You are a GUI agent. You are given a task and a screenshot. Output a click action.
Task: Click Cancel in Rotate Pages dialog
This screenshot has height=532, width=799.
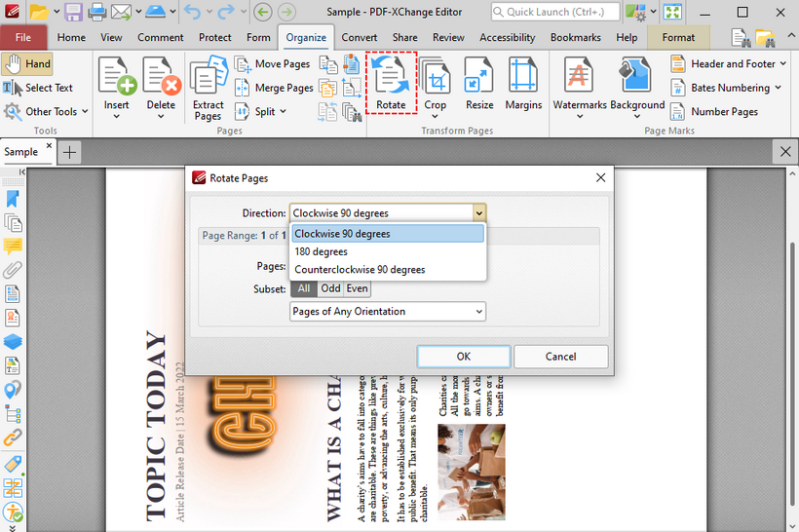click(560, 357)
